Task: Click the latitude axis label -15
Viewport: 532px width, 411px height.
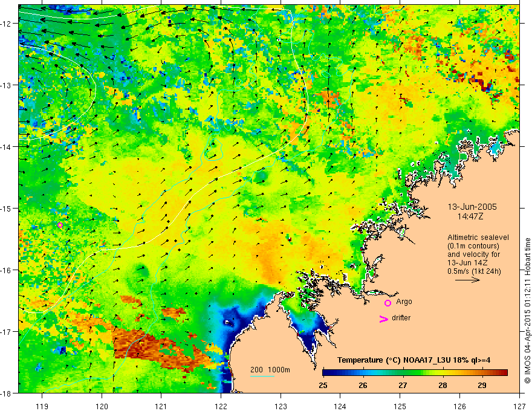Action: (7, 208)
